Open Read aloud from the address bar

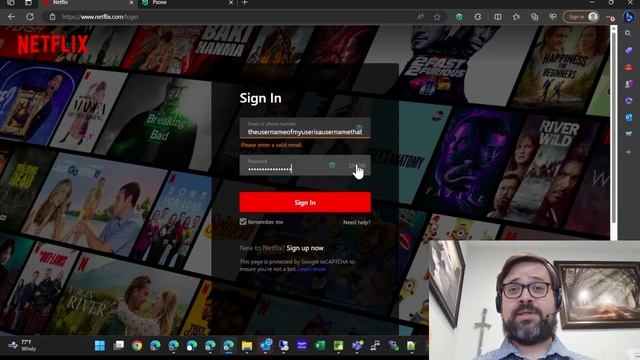(420, 17)
